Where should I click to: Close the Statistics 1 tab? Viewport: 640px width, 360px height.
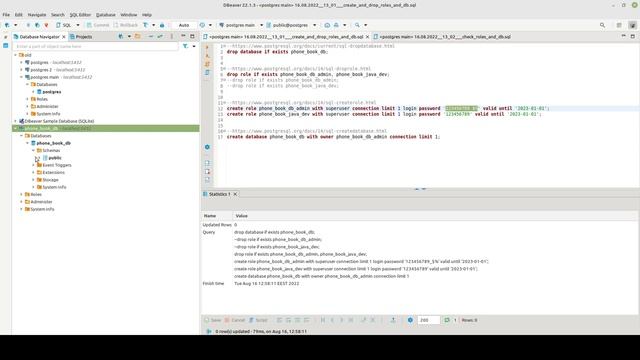pyautogui.click(x=235, y=194)
